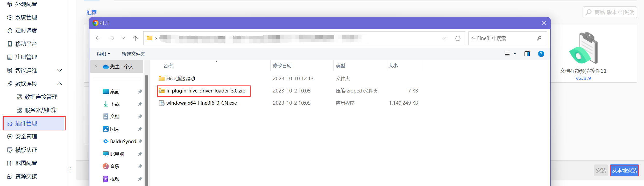Click the 定时调度 clock icon
Screen dimensions: 644x186
tap(10, 31)
